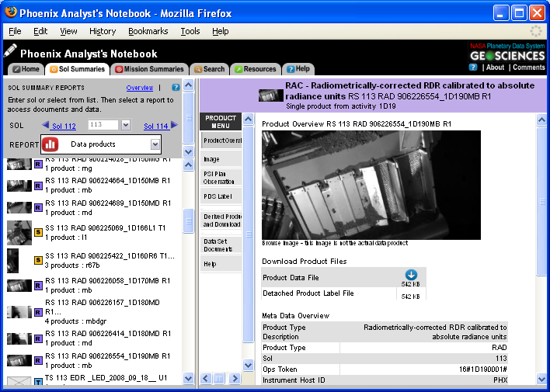Click R badge for RAD 906226157_1D180MD
The width and height of the screenshot is (550, 392).
pos(38,312)
